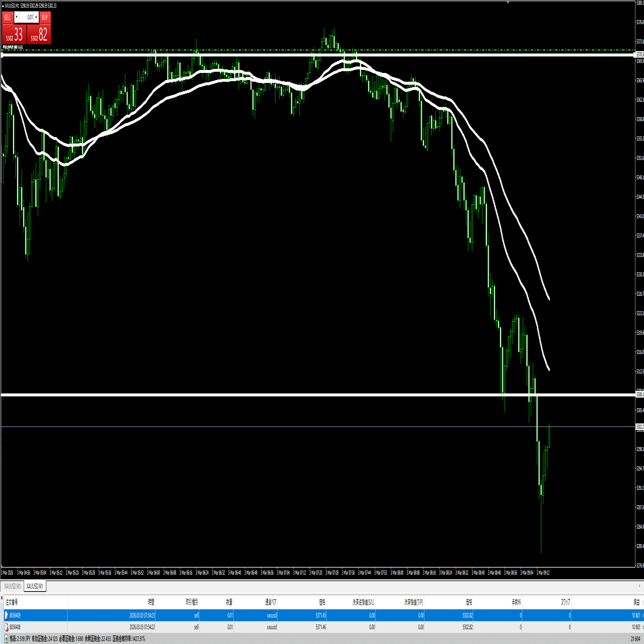
Task: Click the green dashed order level line
Action: 318,50
